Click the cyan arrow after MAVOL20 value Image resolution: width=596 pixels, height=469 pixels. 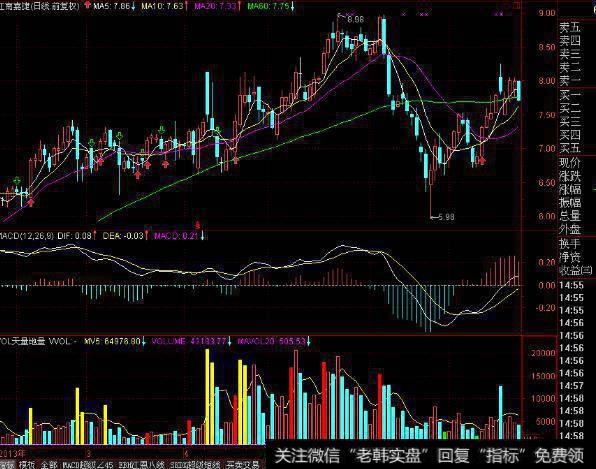(x=309, y=341)
